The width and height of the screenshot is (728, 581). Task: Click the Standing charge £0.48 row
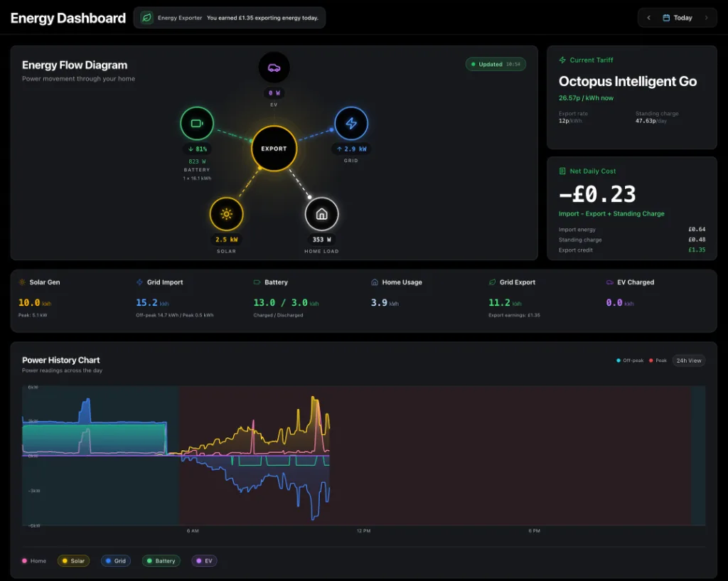click(x=632, y=240)
